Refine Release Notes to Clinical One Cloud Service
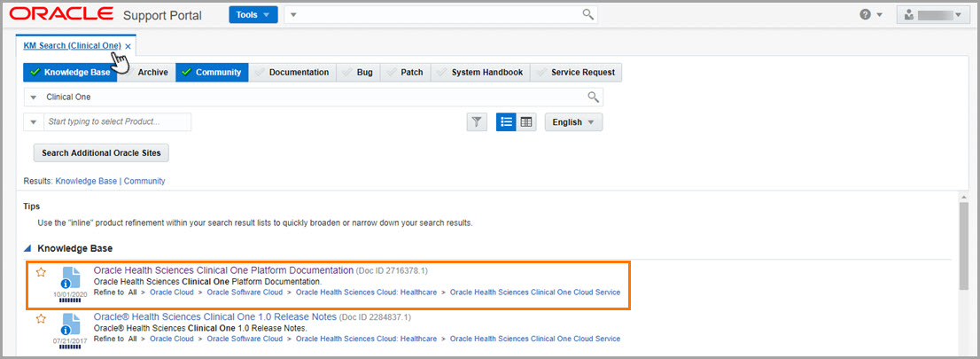This screenshot has width=980, height=359. tap(535, 339)
